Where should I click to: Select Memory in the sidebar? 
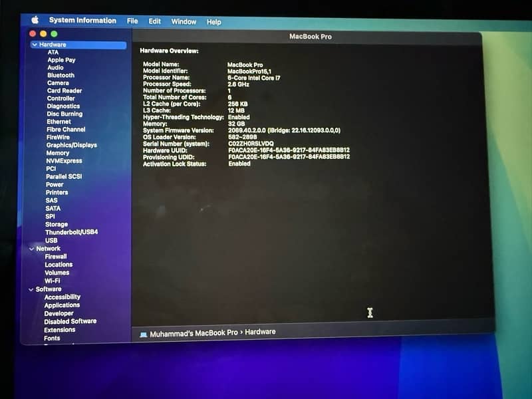click(58, 153)
